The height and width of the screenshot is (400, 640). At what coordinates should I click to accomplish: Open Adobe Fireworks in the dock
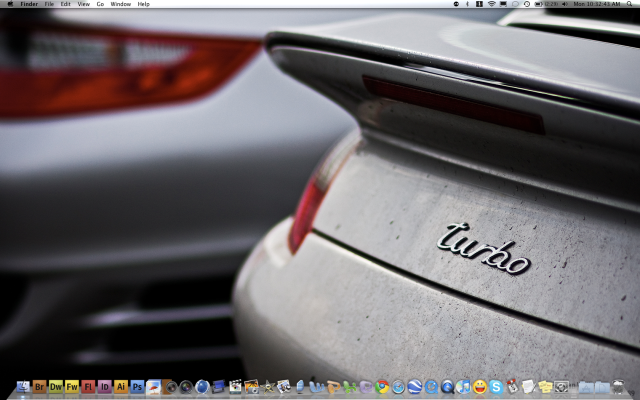72,386
